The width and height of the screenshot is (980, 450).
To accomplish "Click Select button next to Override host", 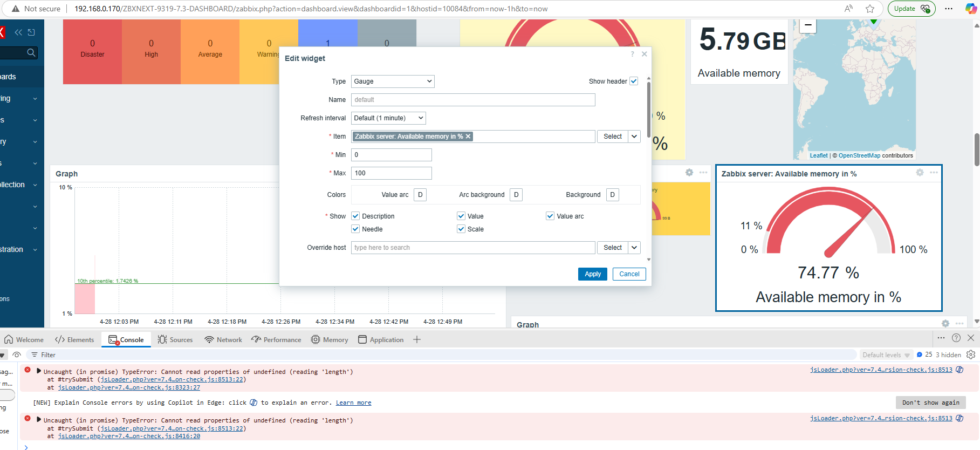I will [613, 248].
